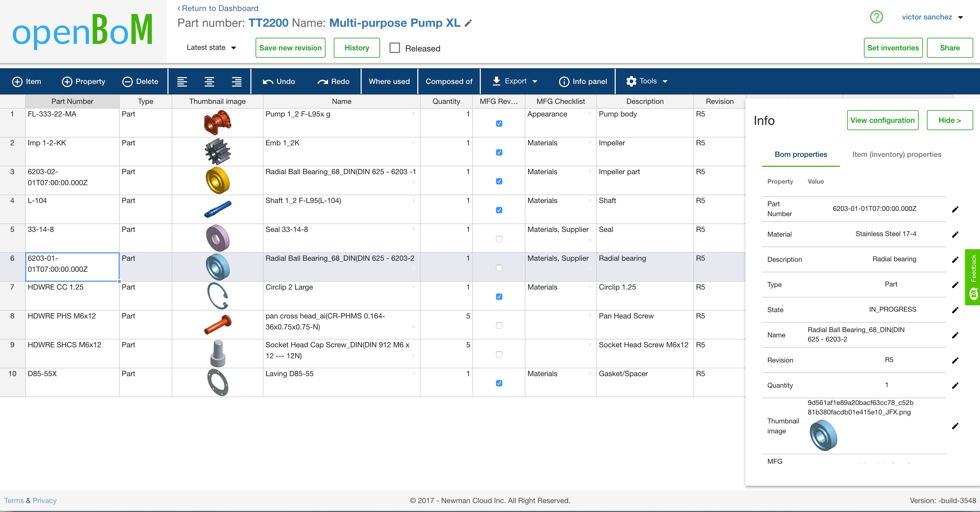This screenshot has width=980, height=512.
Task: Click the Save new revision button
Action: point(290,48)
